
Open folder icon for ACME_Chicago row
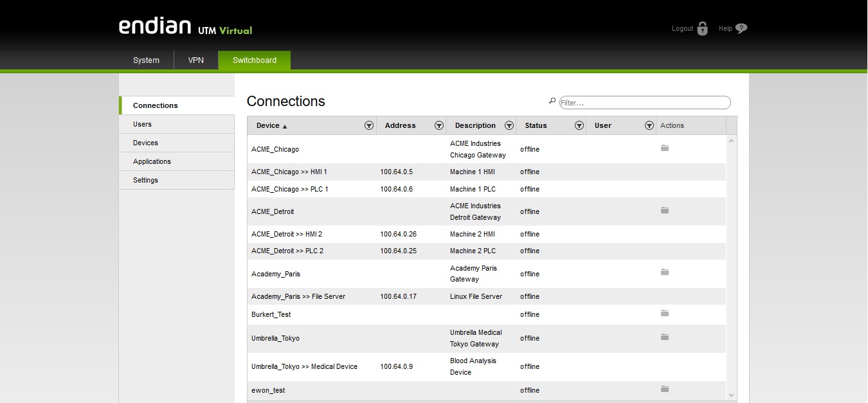[665, 148]
